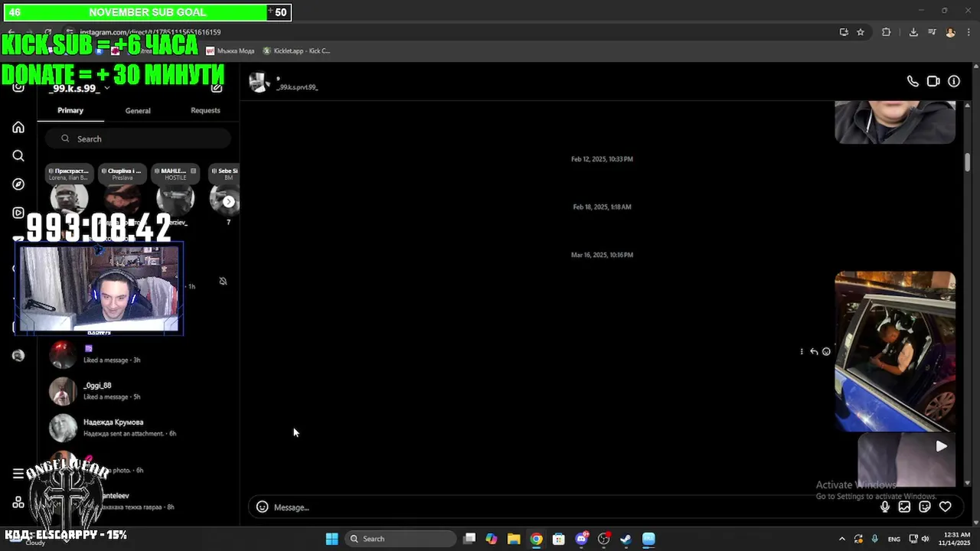Switch to the General inbox tab
The width and height of the screenshot is (980, 551).
pyautogui.click(x=138, y=110)
